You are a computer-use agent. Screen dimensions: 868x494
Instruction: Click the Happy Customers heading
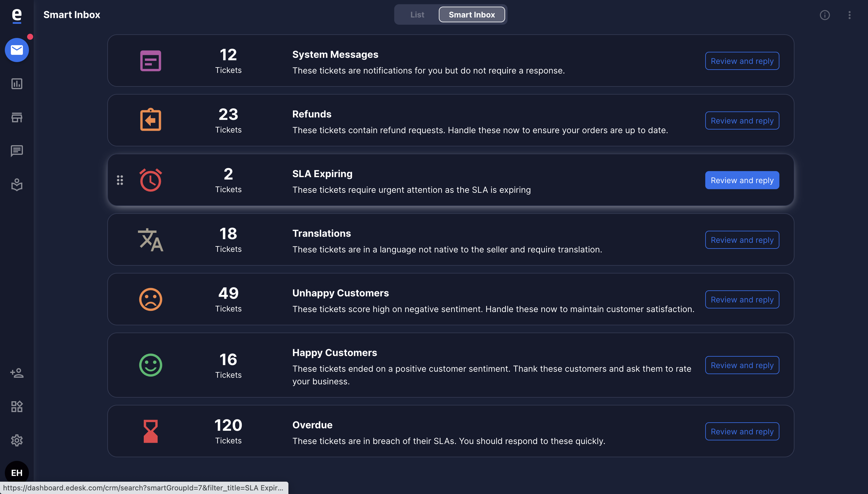point(334,352)
